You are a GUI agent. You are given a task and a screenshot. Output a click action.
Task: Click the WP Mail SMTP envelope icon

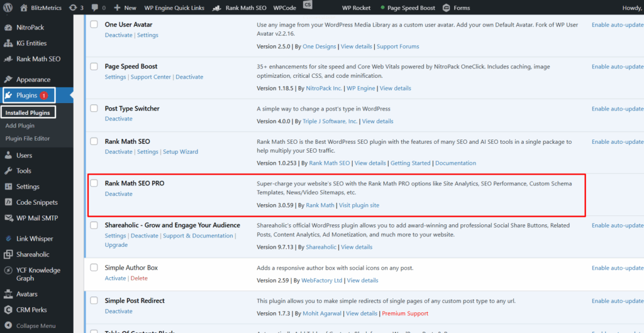click(x=8, y=218)
